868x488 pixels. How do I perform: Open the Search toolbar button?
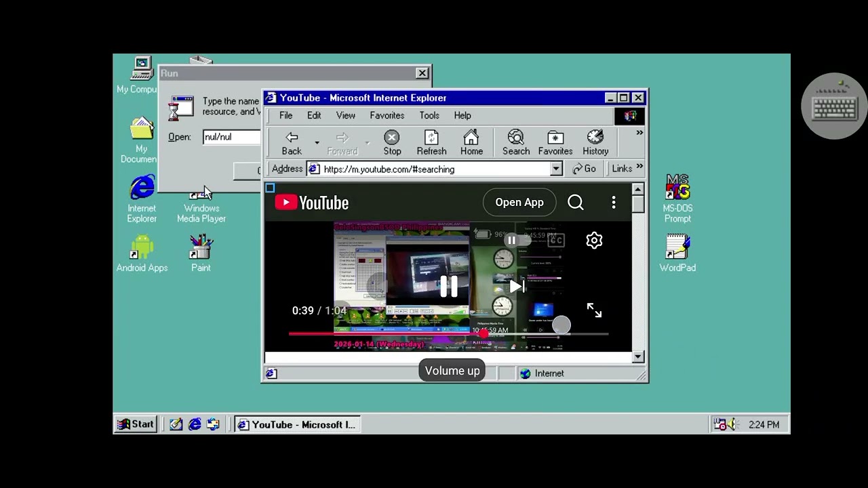[516, 143]
